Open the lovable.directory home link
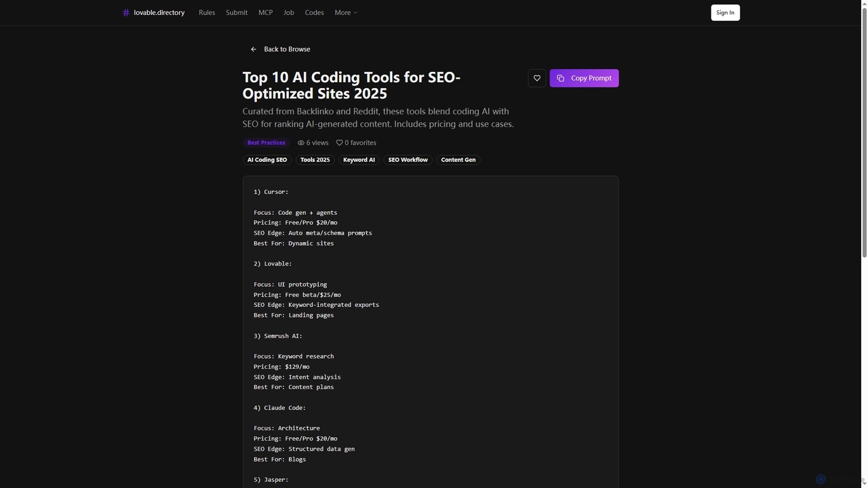Image resolution: width=868 pixels, height=488 pixels. [153, 13]
